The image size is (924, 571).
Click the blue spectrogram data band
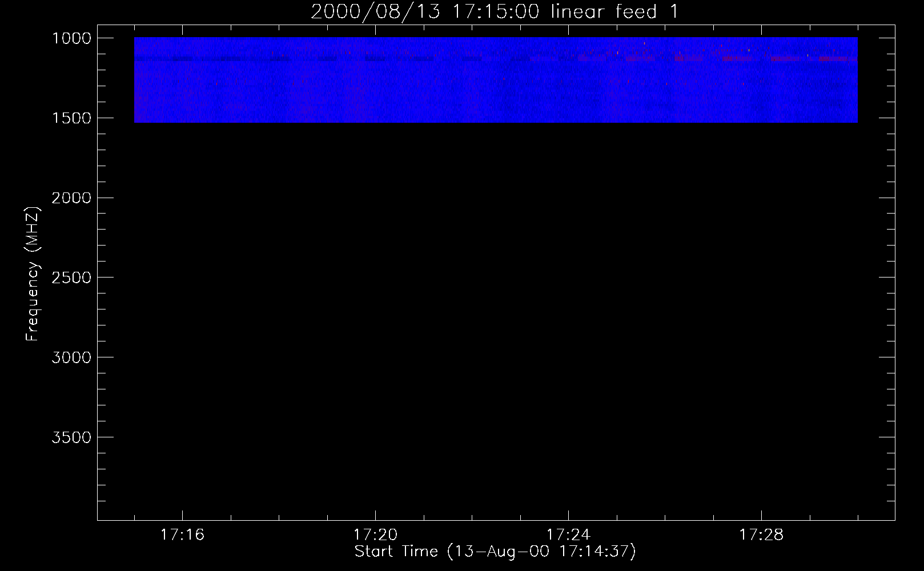pyautogui.click(x=496, y=80)
